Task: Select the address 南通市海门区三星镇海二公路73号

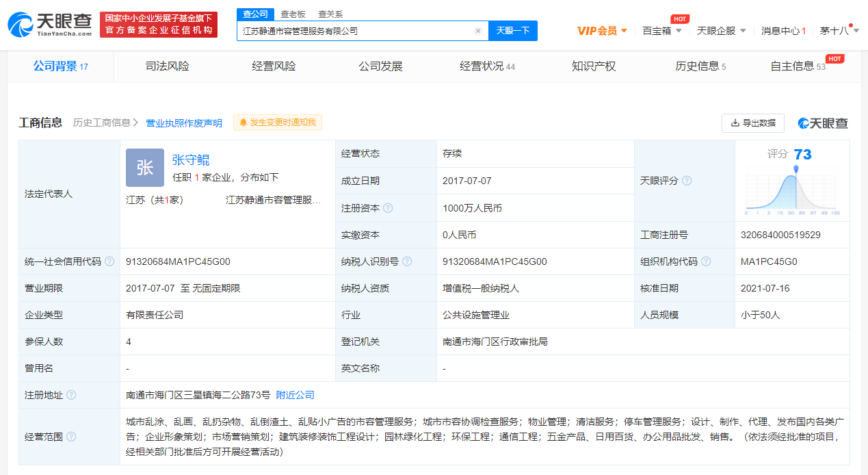Action: tap(198, 395)
